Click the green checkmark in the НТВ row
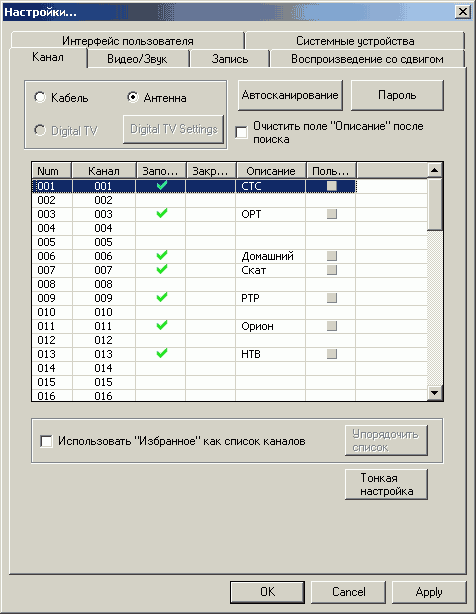476x614 pixels. point(162,353)
